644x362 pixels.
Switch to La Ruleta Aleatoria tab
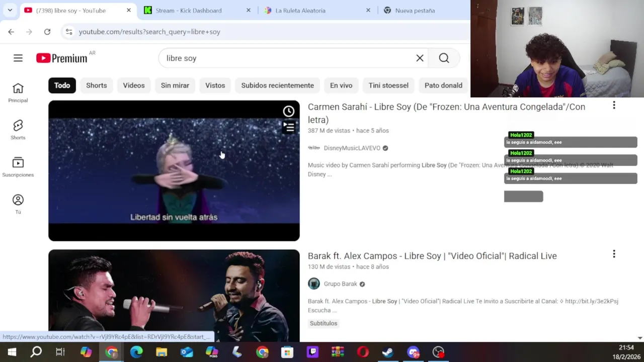(x=300, y=11)
